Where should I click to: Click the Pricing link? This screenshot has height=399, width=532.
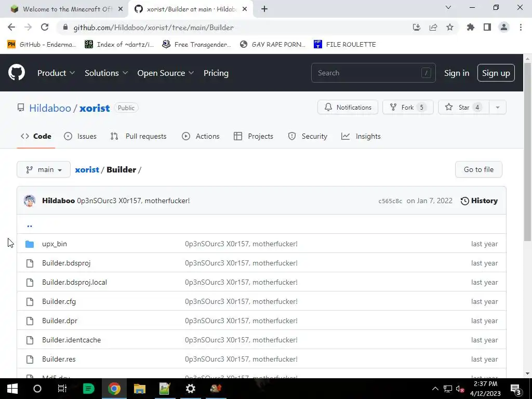216,73
